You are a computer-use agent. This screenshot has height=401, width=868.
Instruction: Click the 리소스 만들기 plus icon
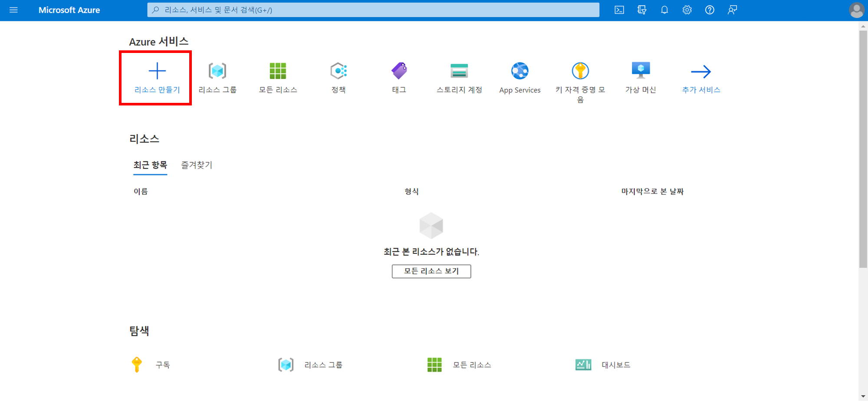point(157,71)
